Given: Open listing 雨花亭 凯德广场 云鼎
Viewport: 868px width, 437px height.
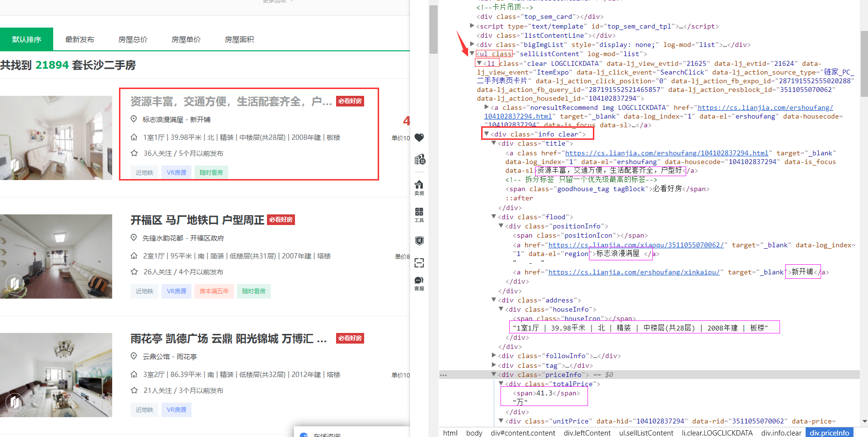Looking at the screenshot, I should [x=229, y=339].
